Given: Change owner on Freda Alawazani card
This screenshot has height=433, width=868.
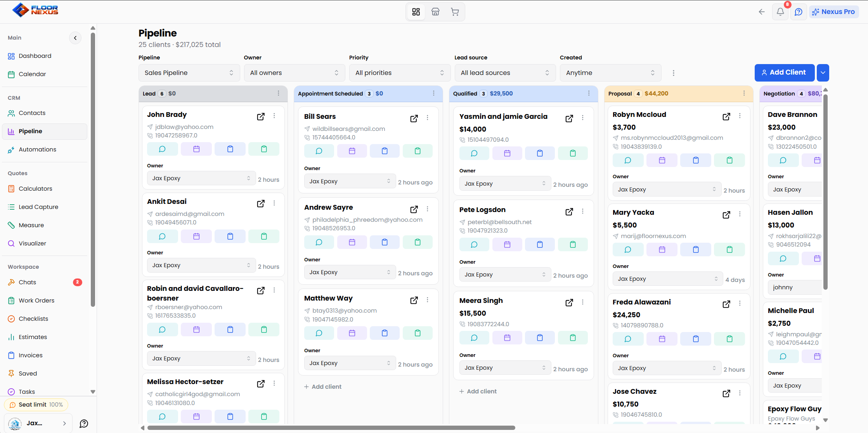Looking at the screenshot, I should coord(667,368).
